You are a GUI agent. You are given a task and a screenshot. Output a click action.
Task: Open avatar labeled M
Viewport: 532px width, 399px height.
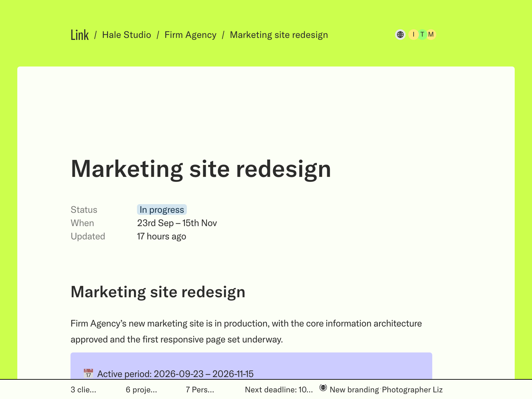(431, 35)
